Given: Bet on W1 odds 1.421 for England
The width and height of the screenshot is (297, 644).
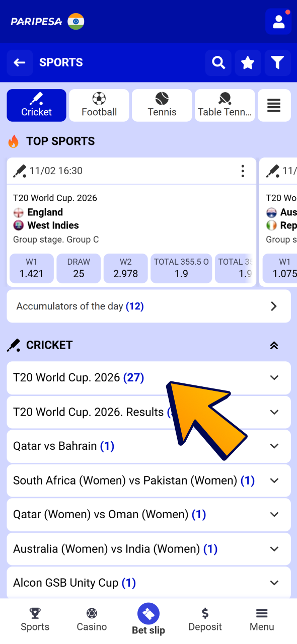Looking at the screenshot, I should click(x=31, y=268).
